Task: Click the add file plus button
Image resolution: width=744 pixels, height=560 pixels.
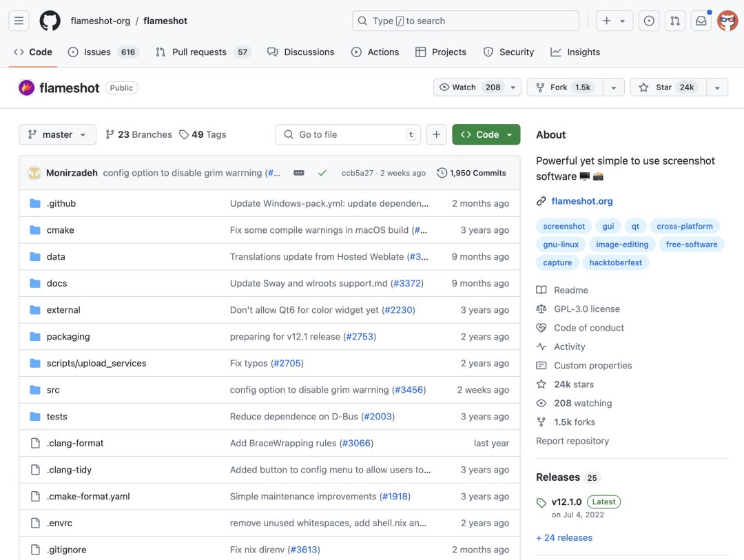Action: (436, 134)
